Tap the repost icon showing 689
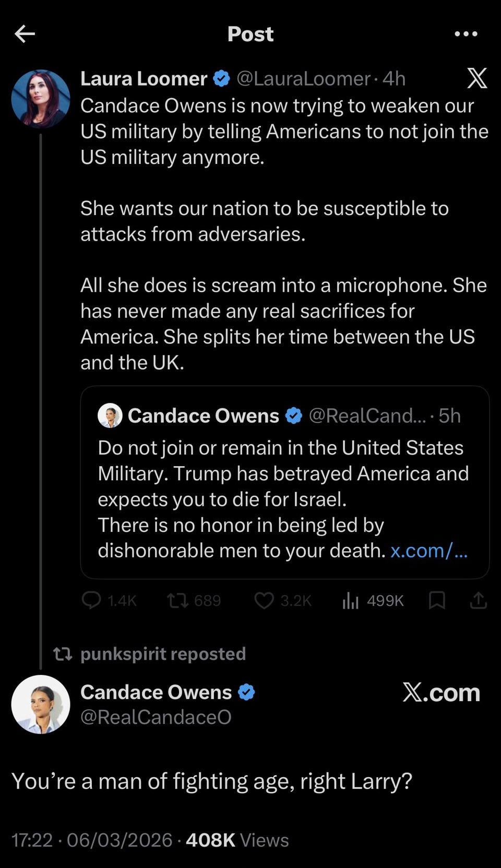Screen dimensions: 501x868 point(177,601)
